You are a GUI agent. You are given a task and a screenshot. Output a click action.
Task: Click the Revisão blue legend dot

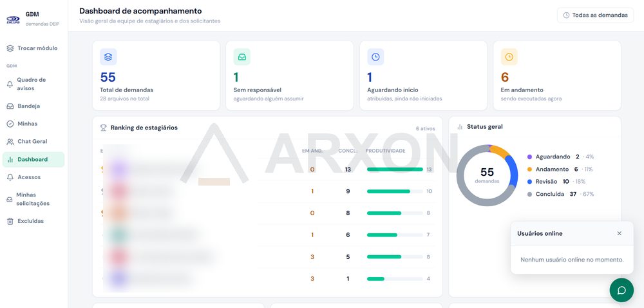[x=529, y=182]
